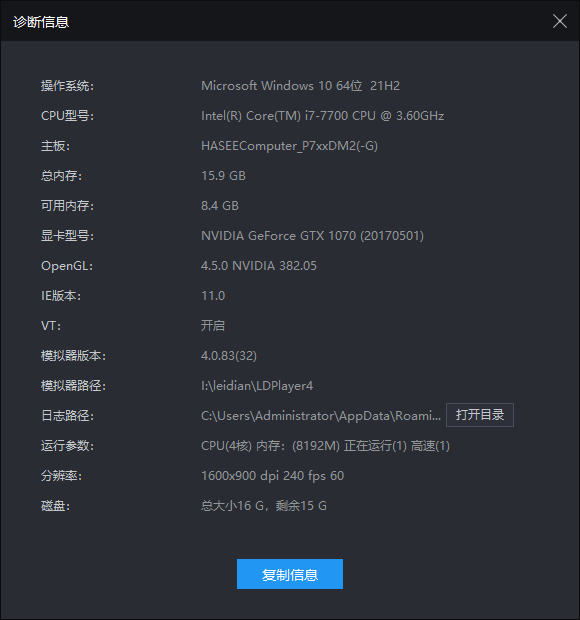Click the IE版本 value 11.0
Screen dimensions: 580x620
coord(213,296)
